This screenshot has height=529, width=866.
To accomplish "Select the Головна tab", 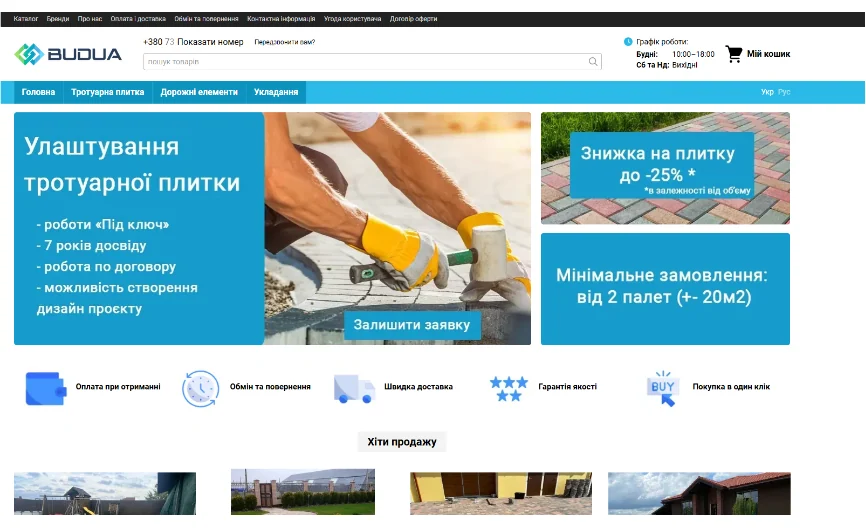I will pos(38,92).
